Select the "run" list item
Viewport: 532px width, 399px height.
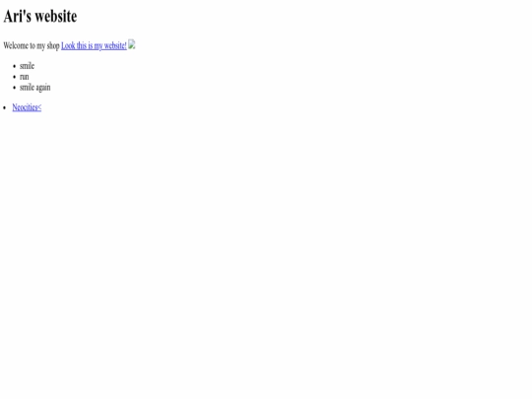tap(25, 77)
